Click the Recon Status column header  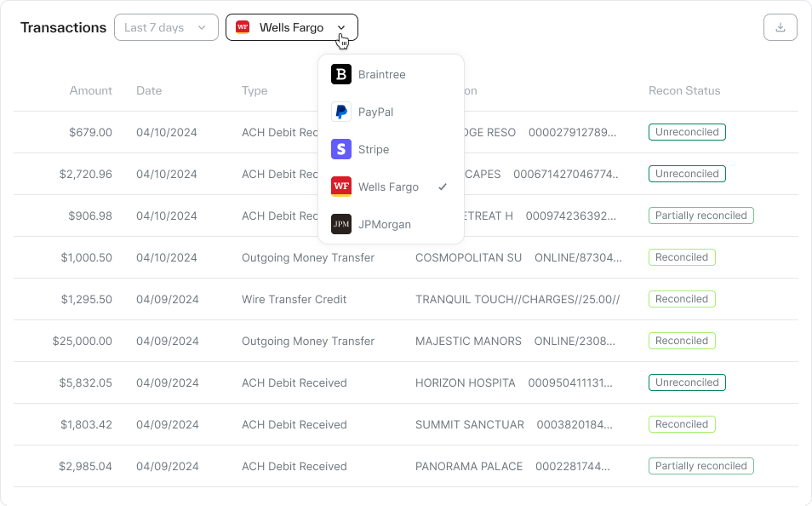point(684,91)
